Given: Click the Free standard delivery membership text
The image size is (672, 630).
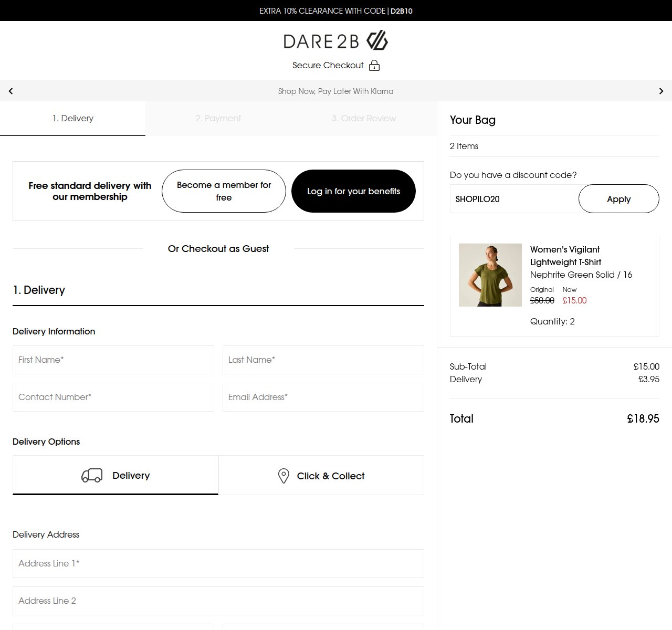Looking at the screenshot, I should coord(90,191).
